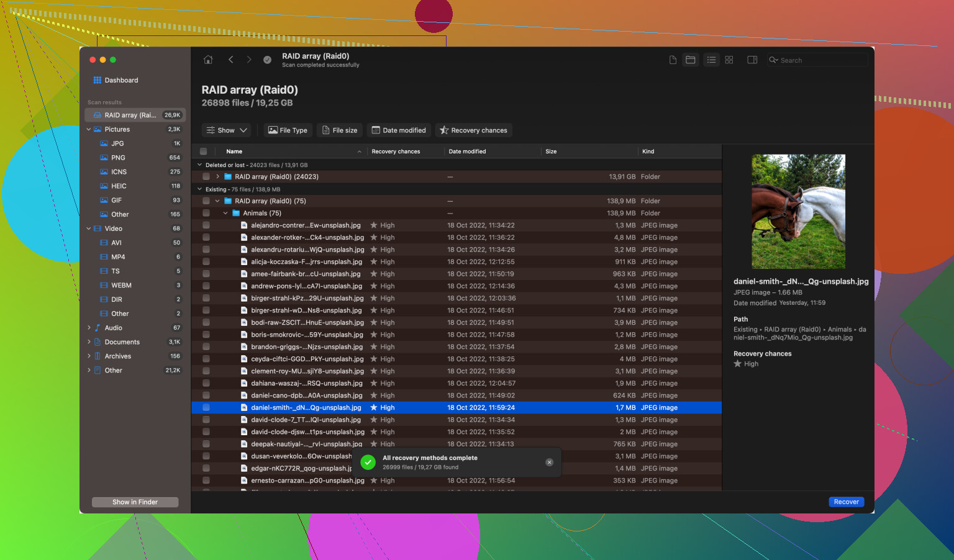This screenshot has width=954, height=560.
Task: Click the Recover button
Action: point(846,502)
